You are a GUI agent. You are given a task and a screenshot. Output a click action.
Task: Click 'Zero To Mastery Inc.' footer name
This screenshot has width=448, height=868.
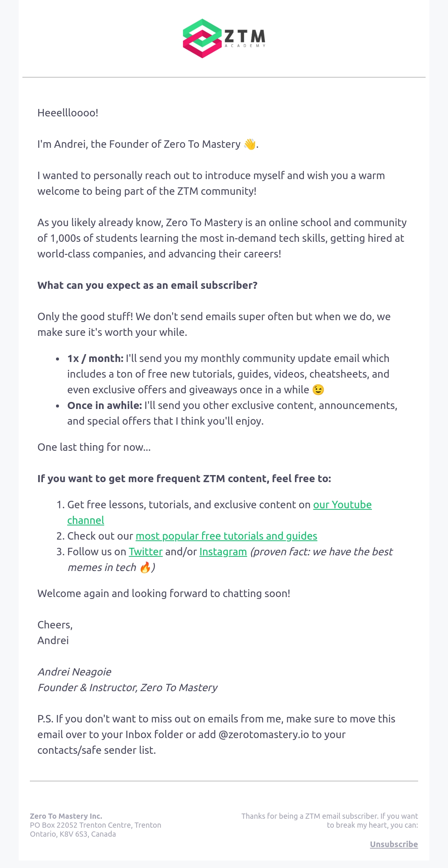(x=66, y=816)
